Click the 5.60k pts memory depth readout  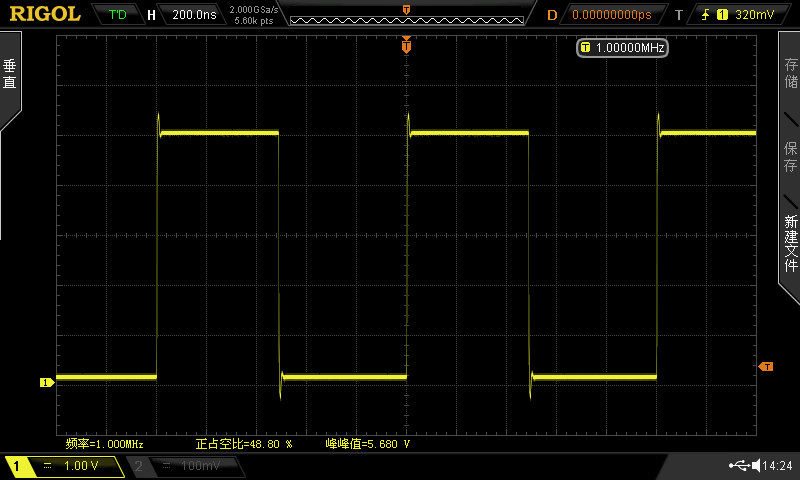click(x=254, y=21)
